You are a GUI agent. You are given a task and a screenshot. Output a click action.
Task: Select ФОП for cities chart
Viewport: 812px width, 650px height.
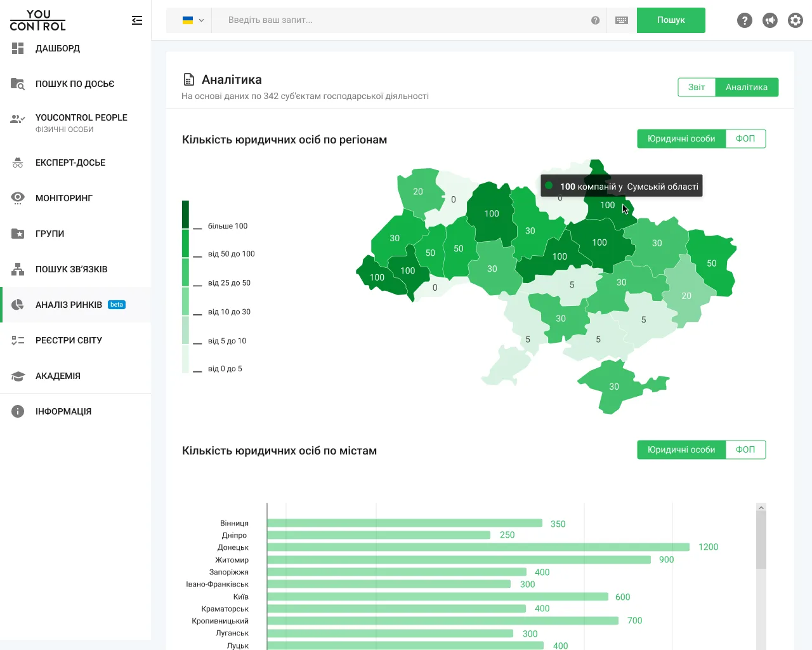[x=745, y=449]
